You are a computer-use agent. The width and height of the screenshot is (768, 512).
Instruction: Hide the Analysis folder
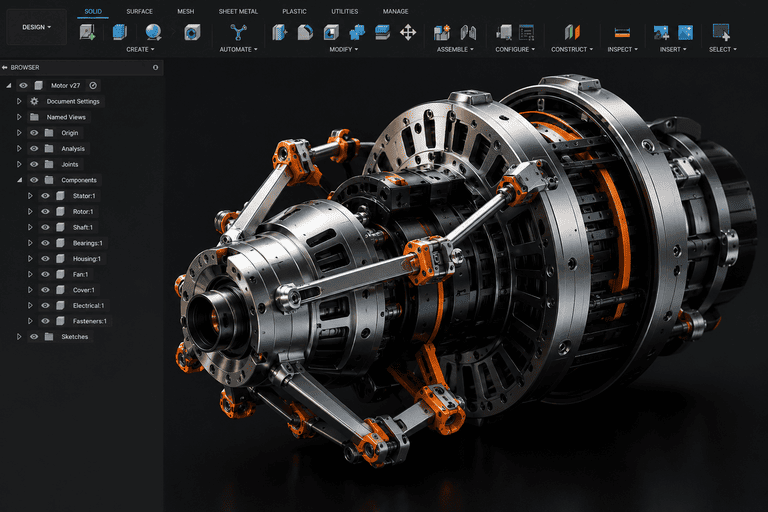[34, 148]
